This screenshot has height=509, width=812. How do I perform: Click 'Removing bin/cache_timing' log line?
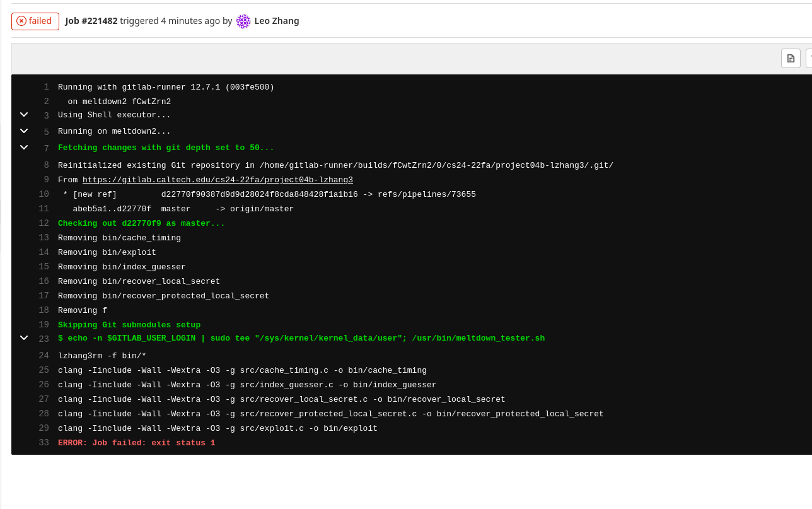pyautogui.click(x=119, y=238)
